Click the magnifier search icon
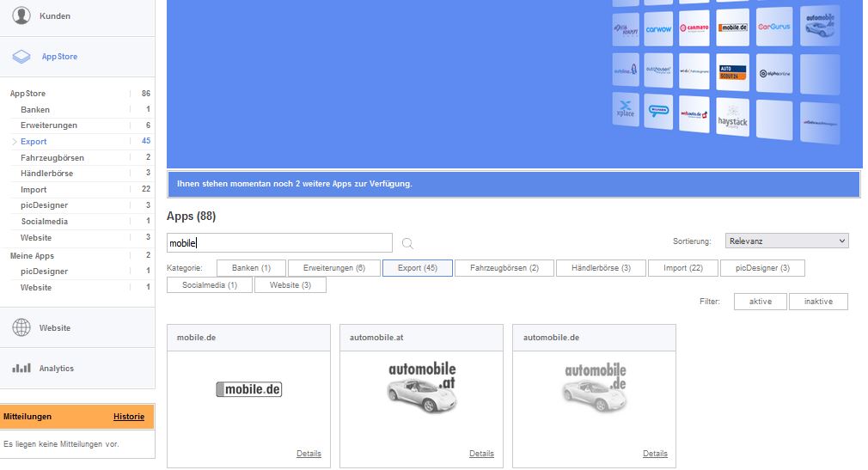Screen dimensions: 868x470 click(x=407, y=243)
